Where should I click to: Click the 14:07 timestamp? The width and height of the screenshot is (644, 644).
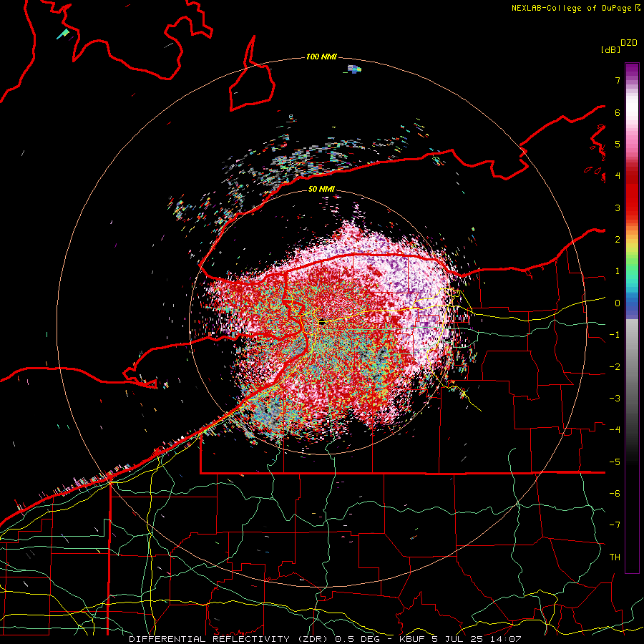507,639
